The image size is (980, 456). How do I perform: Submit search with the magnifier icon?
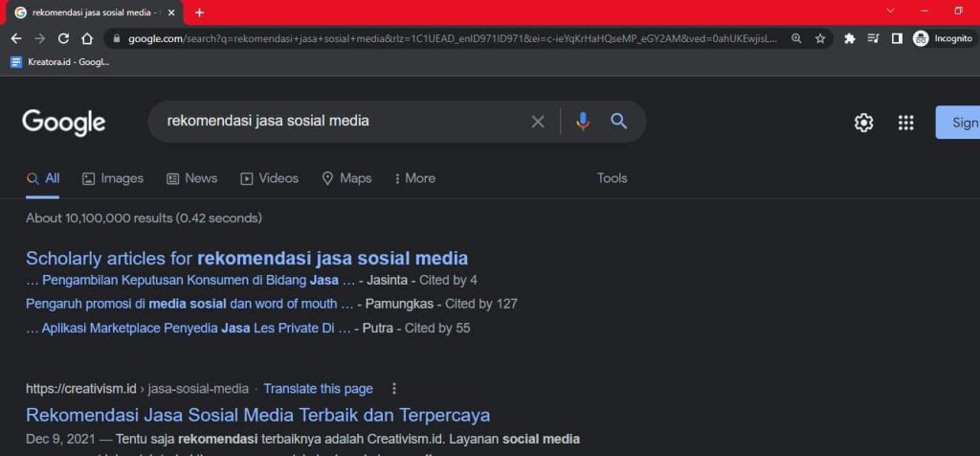click(x=619, y=121)
